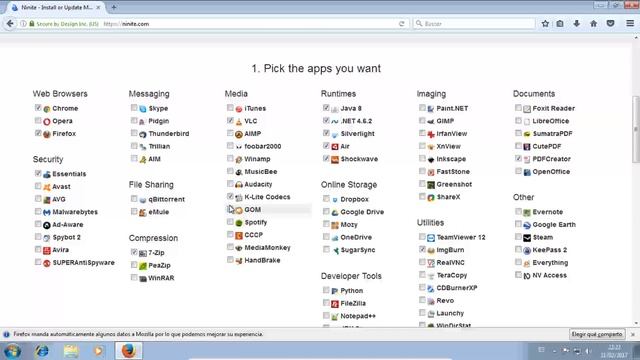Click the Firefox icon in Web Browsers

pos(47,134)
